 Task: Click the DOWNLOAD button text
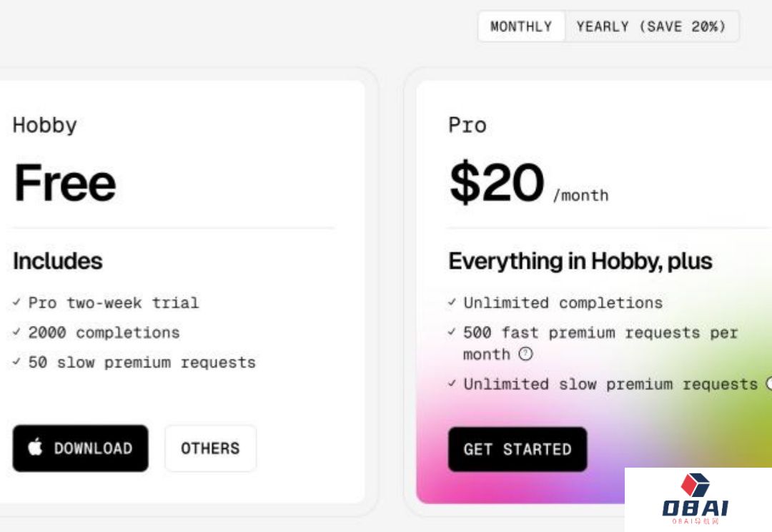[x=93, y=448]
